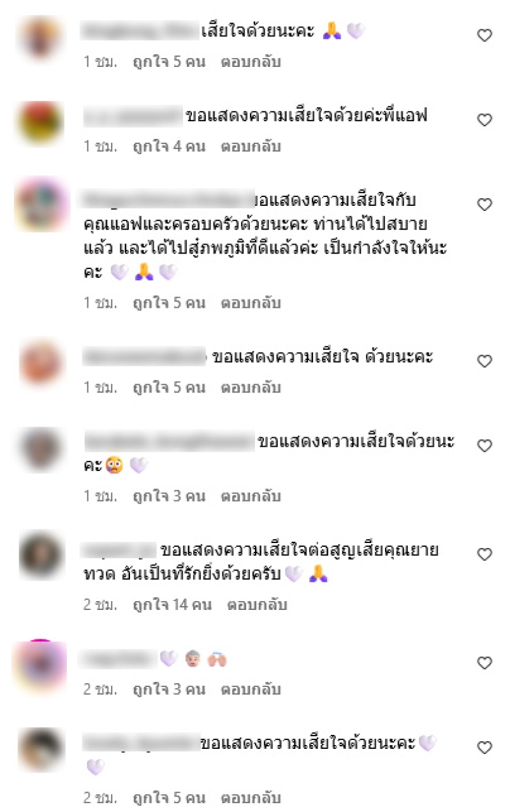
Task: Reply to the first comment via ตอบกลับ
Action: [251, 62]
